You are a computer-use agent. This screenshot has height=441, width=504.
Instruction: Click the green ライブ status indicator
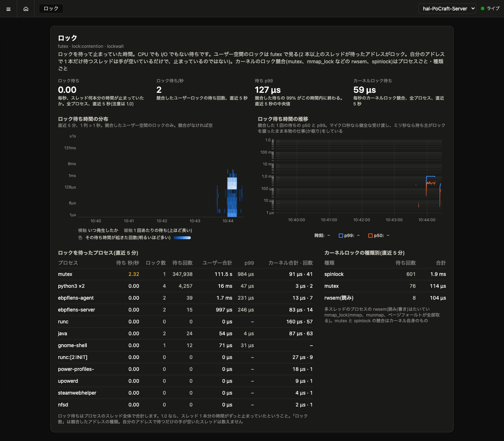click(x=490, y=9)
